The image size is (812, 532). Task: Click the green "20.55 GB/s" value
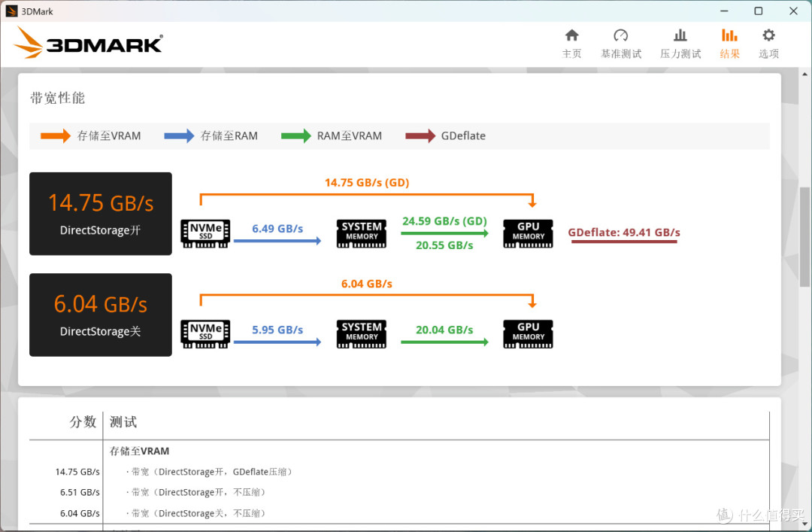444,245
